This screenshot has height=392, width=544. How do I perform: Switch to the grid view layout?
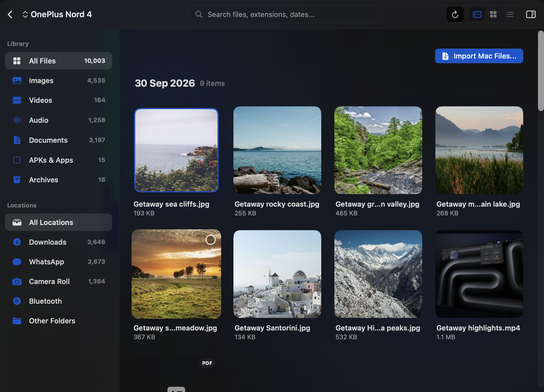point(493,14)
